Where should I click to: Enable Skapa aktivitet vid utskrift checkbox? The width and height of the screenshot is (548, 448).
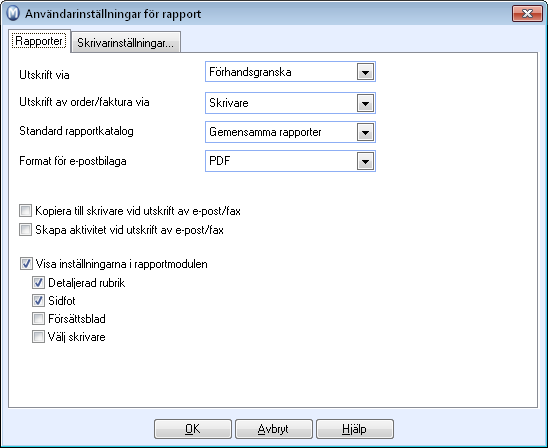[x=26, y=230]
